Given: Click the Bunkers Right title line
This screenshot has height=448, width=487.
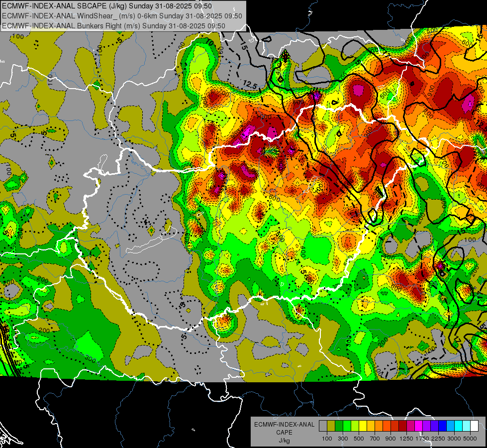Looking at the screenshot, I should click(x=113, y=26).
